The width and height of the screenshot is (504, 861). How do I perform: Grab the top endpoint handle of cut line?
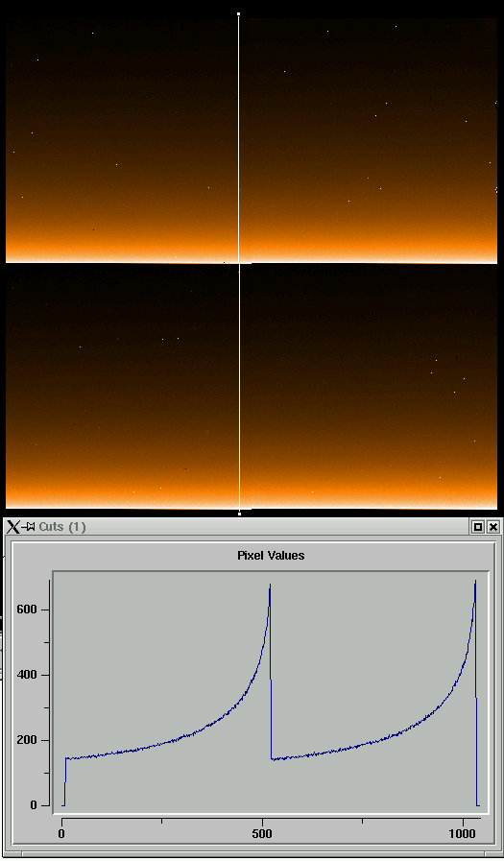point(238,13)
